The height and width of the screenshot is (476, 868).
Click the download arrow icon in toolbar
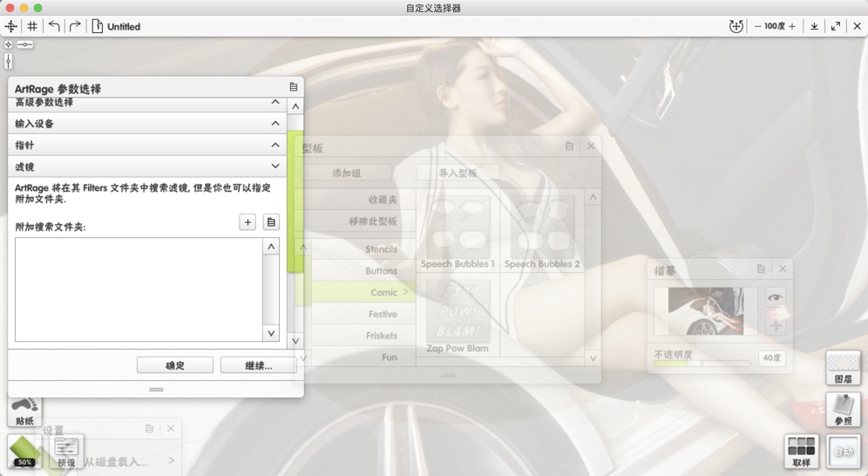pyautogui.click(x=814, y=26)
